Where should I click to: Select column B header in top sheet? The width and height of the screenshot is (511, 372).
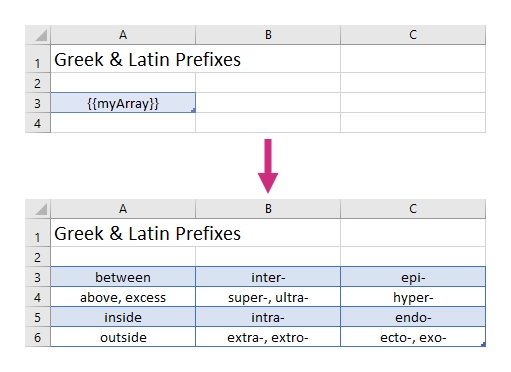tap(268, 35)
